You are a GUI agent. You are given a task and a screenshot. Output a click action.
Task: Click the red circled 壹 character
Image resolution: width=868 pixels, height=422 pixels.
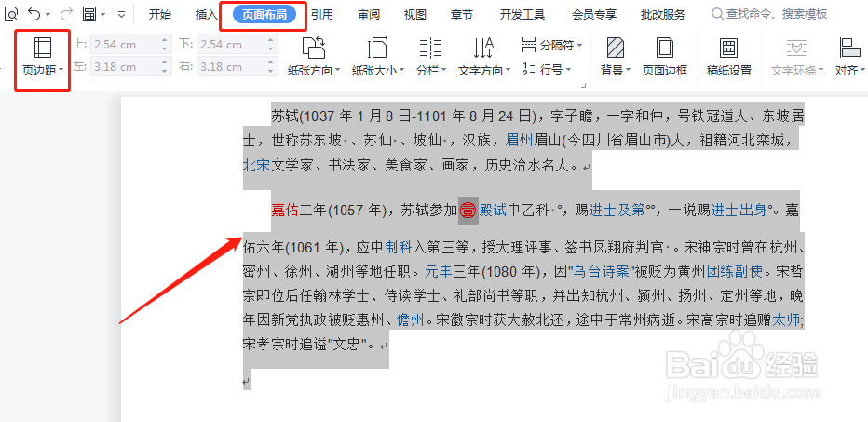coord(468,210)
